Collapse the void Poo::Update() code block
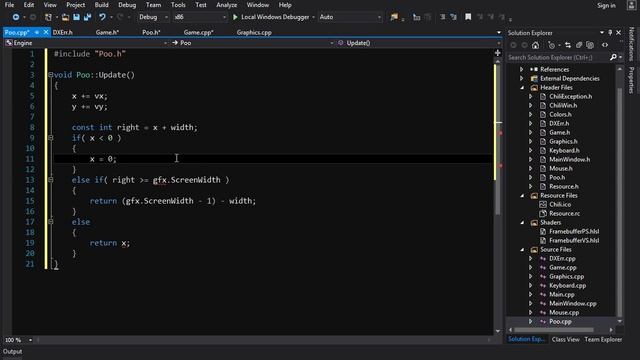This screenshot has width=640, height=360. point(51,75)
